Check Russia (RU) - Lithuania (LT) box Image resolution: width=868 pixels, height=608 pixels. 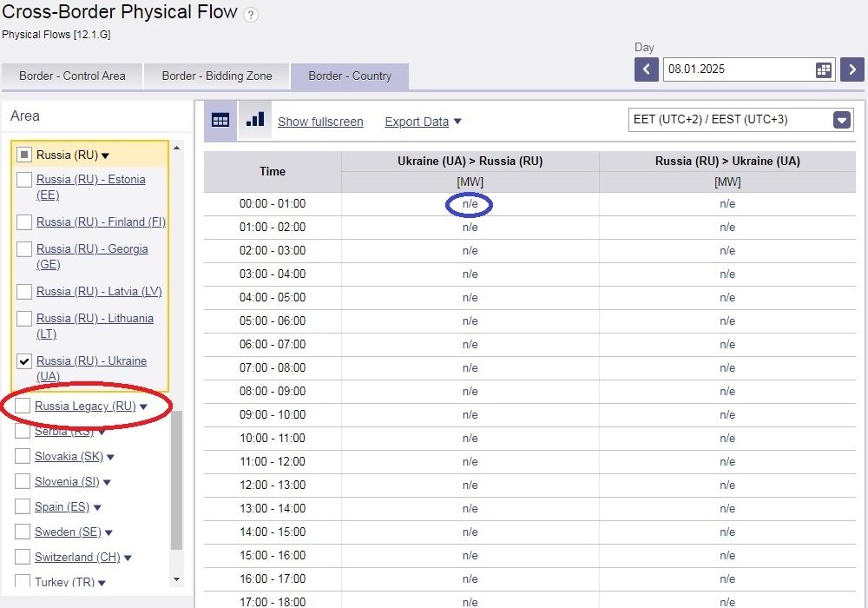click(23, 319)
